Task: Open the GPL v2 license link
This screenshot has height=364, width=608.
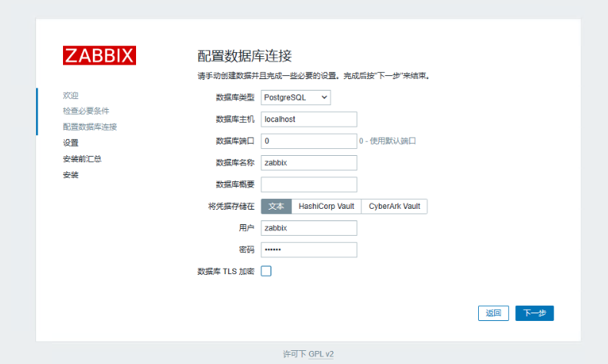Action: point(321,354)
